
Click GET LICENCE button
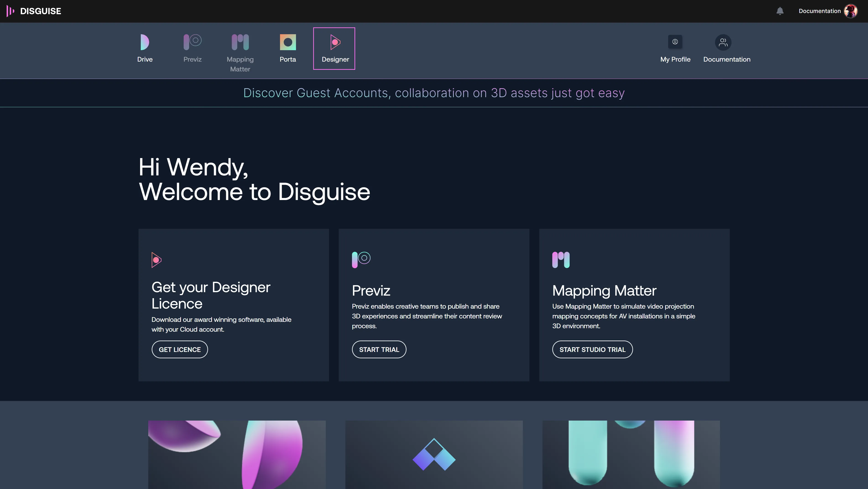180,349
